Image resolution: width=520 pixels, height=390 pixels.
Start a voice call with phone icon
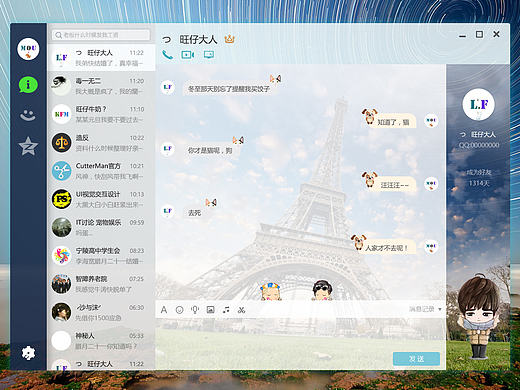point(167,54)
